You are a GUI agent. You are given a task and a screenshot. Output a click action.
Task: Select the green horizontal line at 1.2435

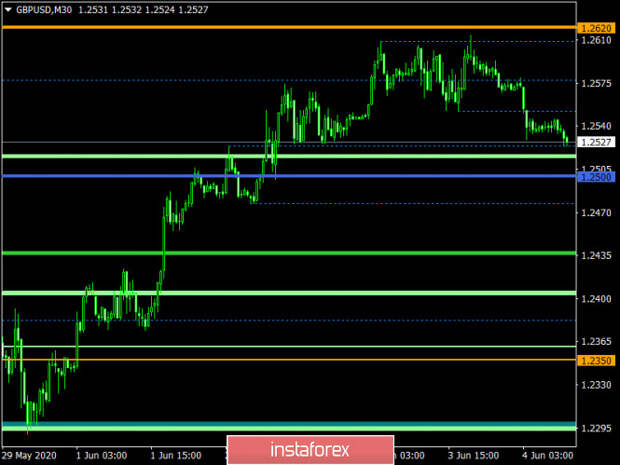coord(289,253)
